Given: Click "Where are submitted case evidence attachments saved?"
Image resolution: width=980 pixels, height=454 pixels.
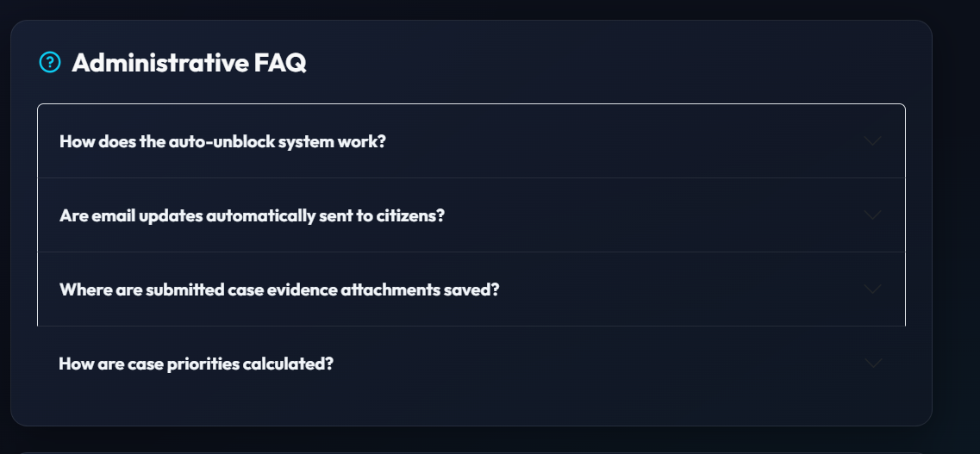Looking at the screenshot, I should (x=279, y=289).
